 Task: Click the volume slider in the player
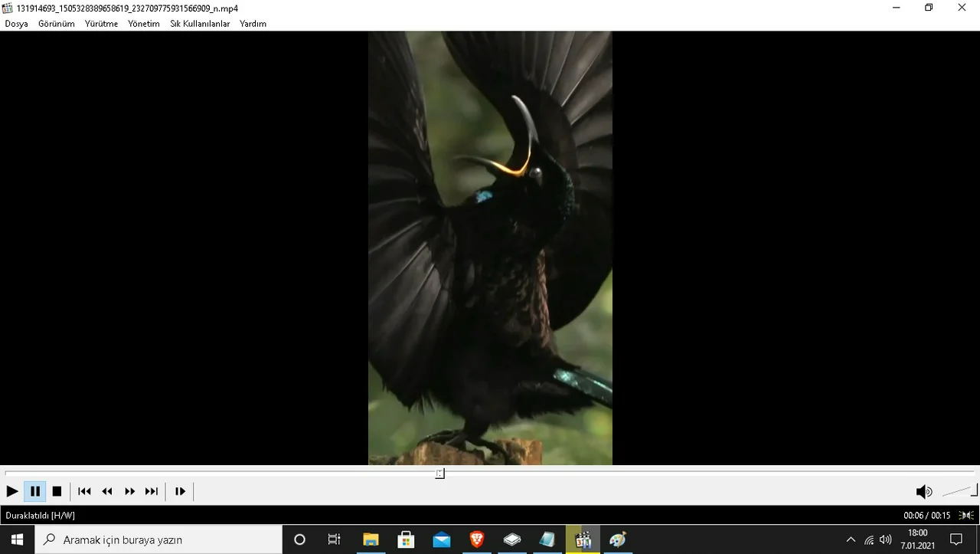click(959, 492)
